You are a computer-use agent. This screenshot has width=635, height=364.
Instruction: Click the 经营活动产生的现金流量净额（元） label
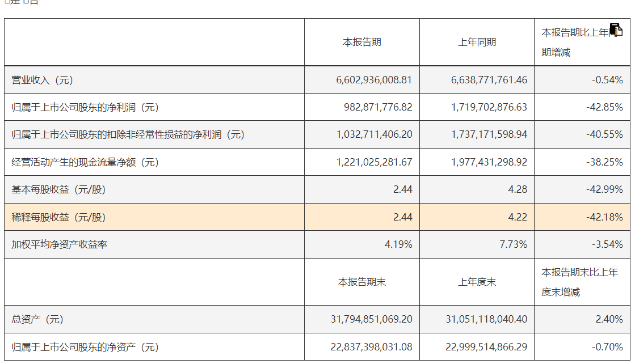[85, 163]
